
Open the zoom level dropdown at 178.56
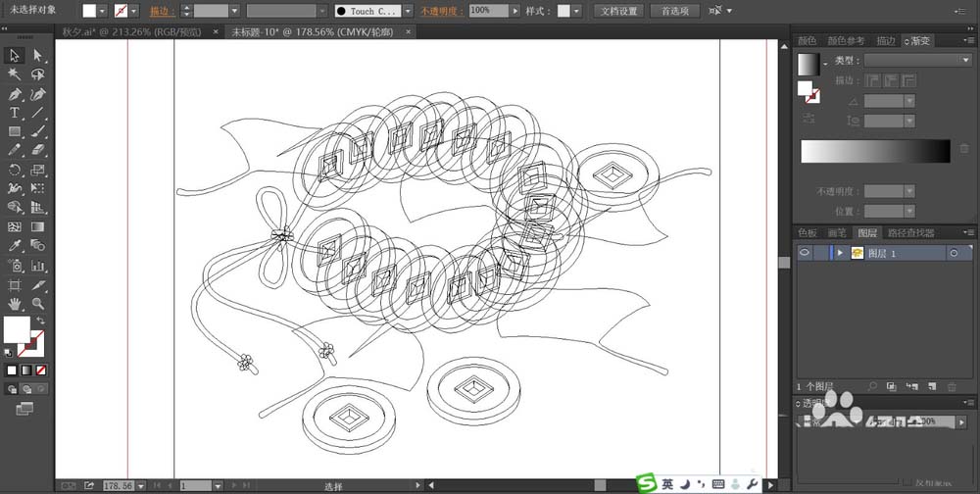click(140, 486)
